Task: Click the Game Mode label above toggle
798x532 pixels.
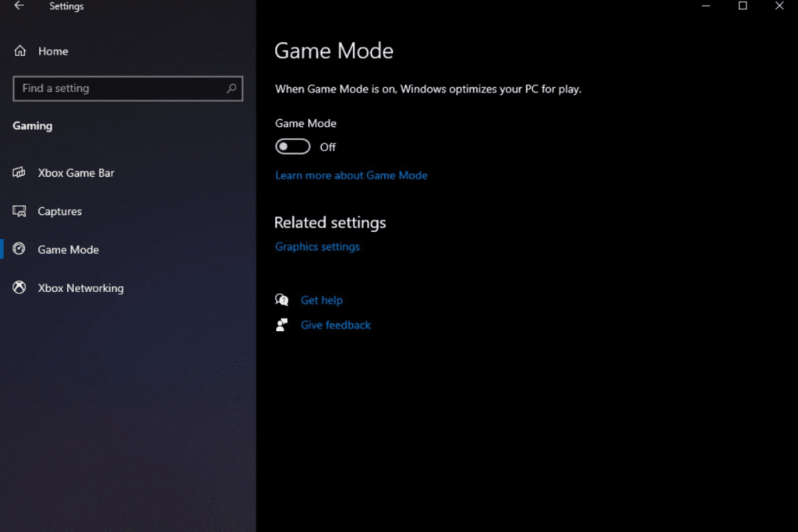Action: 305,123
